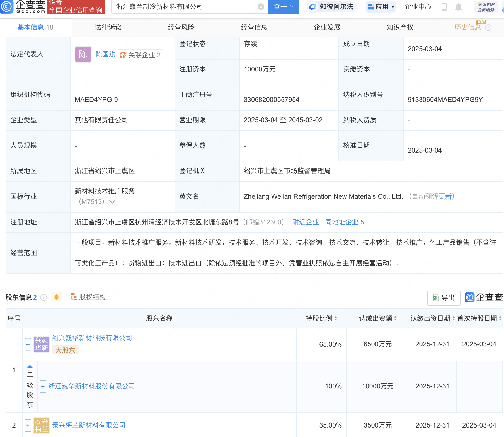Screen dimensions: 504x437
Task: View 关联企业 2 related companies
Action: point(140,55)
